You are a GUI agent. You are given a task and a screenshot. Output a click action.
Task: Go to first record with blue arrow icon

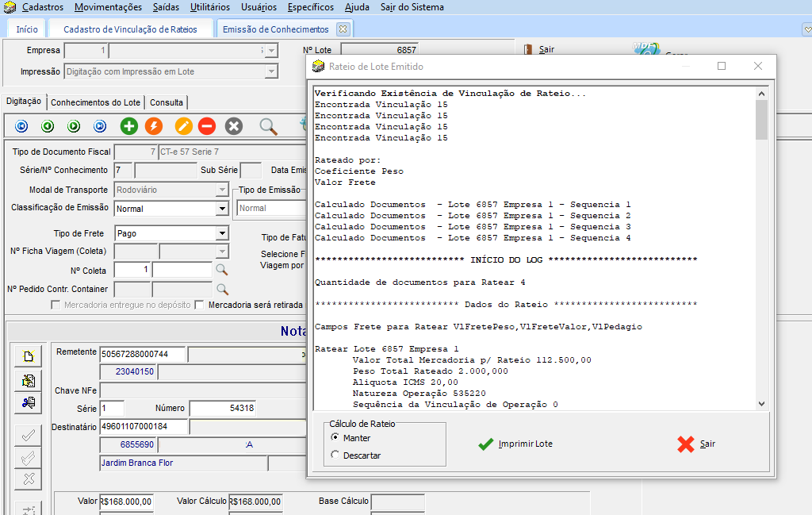click(21, 126)
